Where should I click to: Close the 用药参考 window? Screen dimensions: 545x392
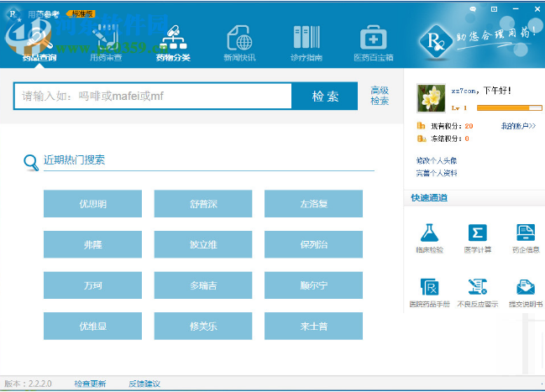click(537, 9)
